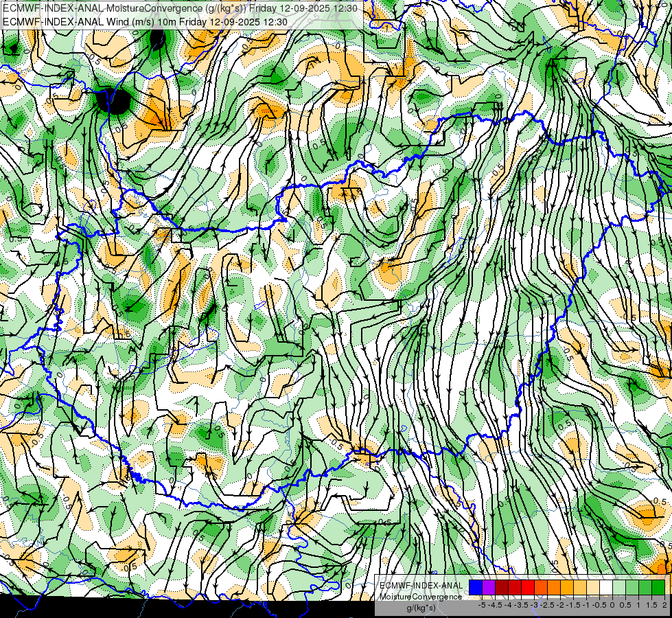
Task: Click the MoistureConvergence title line at top
Action: (180, 8)
